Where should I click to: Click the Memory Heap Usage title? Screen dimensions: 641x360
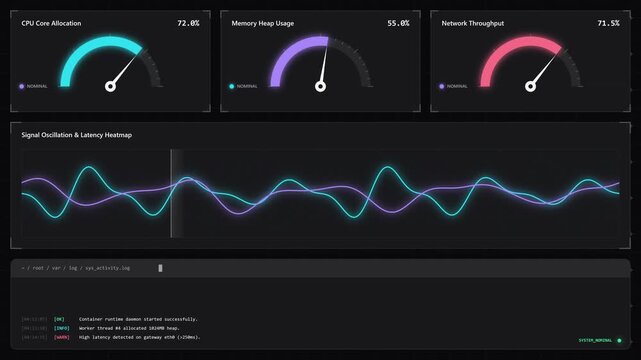[262, 23]
